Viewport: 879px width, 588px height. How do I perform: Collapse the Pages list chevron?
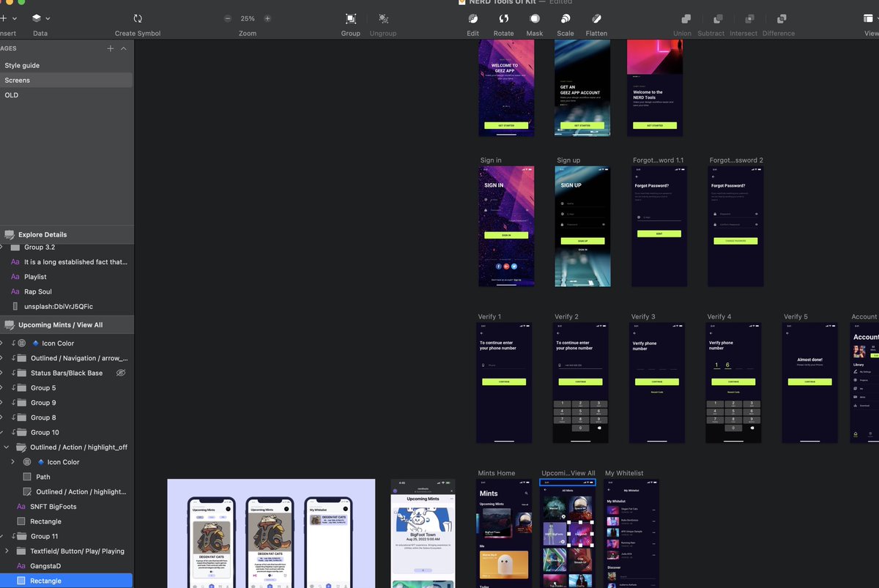tap(124, 48)
